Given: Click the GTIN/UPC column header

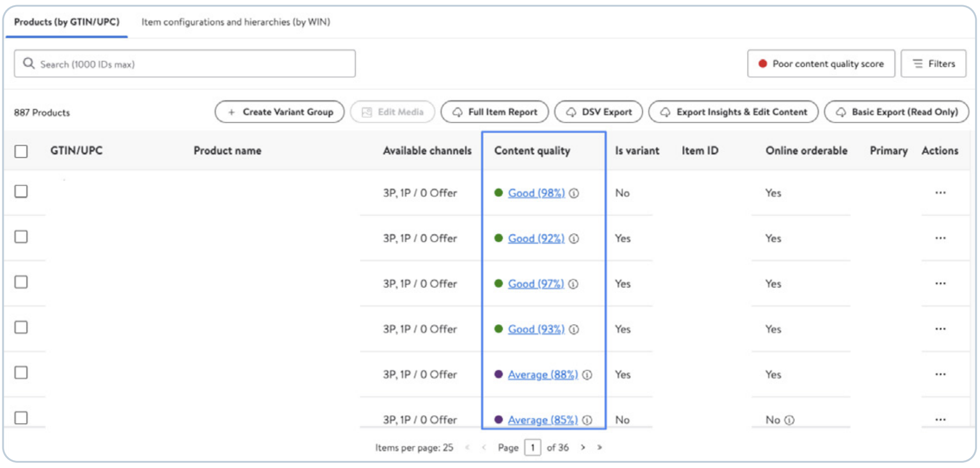Looking at the screenshot, I should [77, 151].
